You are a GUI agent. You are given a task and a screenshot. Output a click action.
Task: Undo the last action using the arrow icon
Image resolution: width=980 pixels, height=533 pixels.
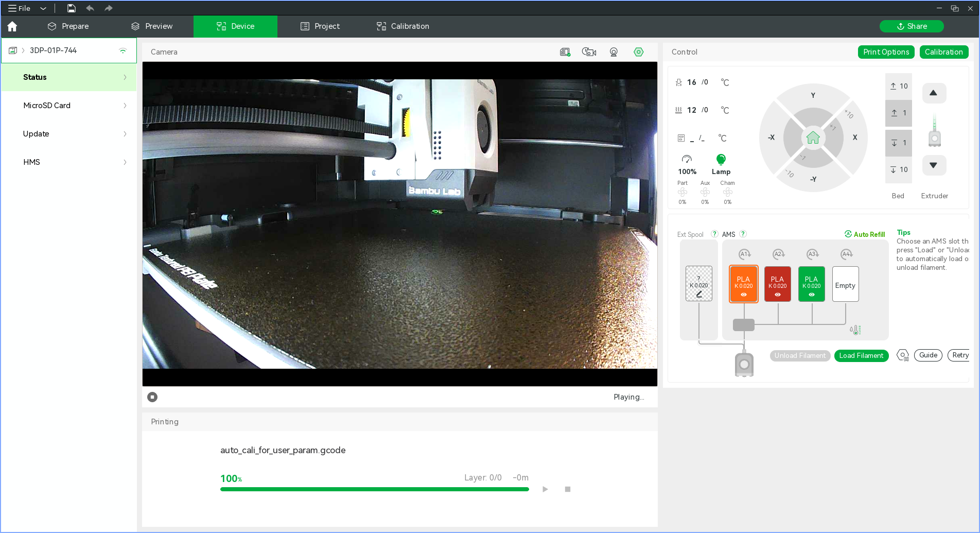[x=90, y=8]
